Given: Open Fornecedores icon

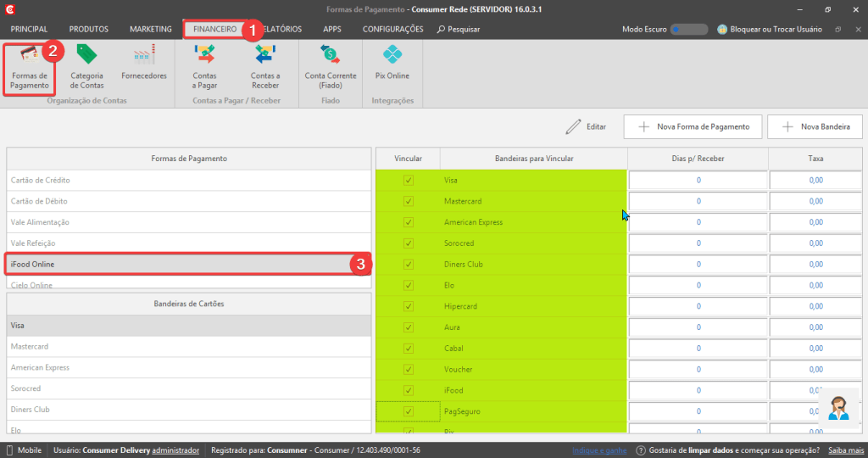Looking at the screenshot, I should tap(144, 63).
